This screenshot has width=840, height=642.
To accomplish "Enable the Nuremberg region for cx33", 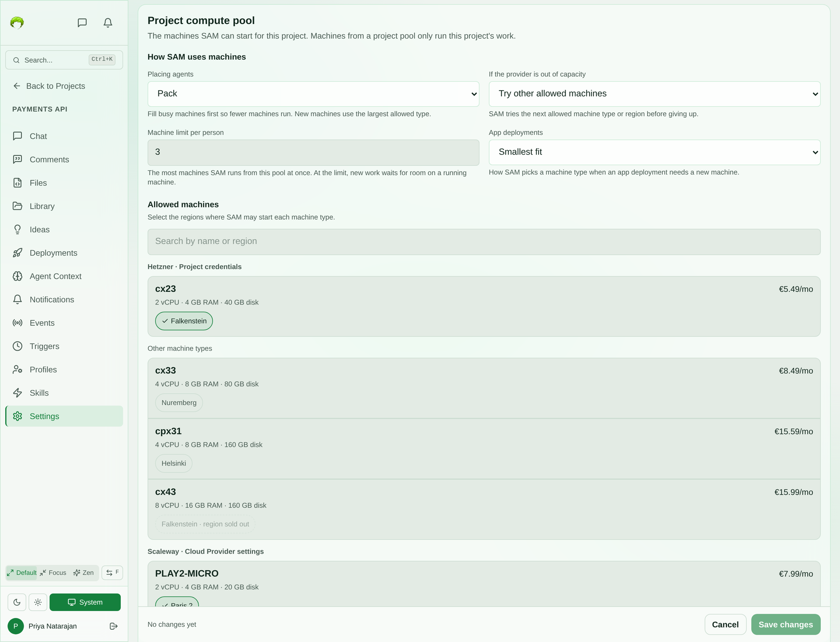I will [x=179, y=403].
